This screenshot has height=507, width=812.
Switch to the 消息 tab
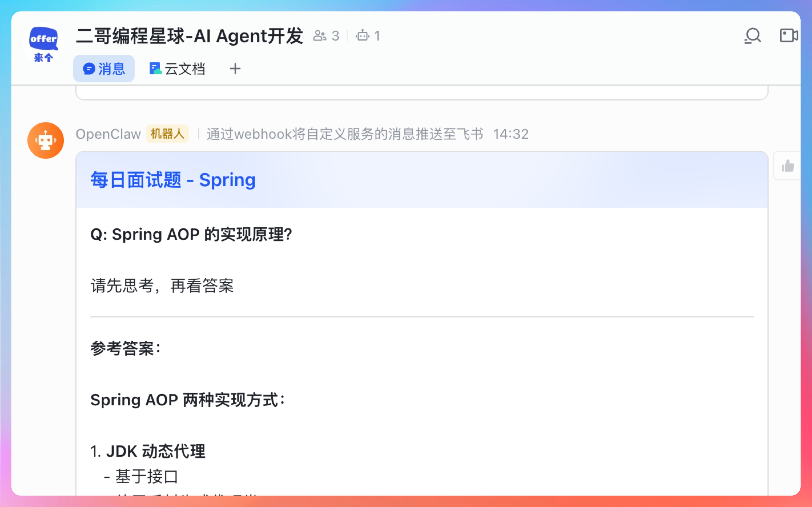point(104,69)
